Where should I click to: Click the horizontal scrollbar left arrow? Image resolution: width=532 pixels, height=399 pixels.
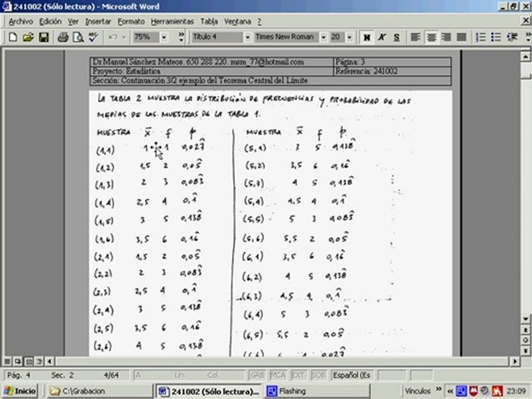pyautogui.click(x=49, y=361)
